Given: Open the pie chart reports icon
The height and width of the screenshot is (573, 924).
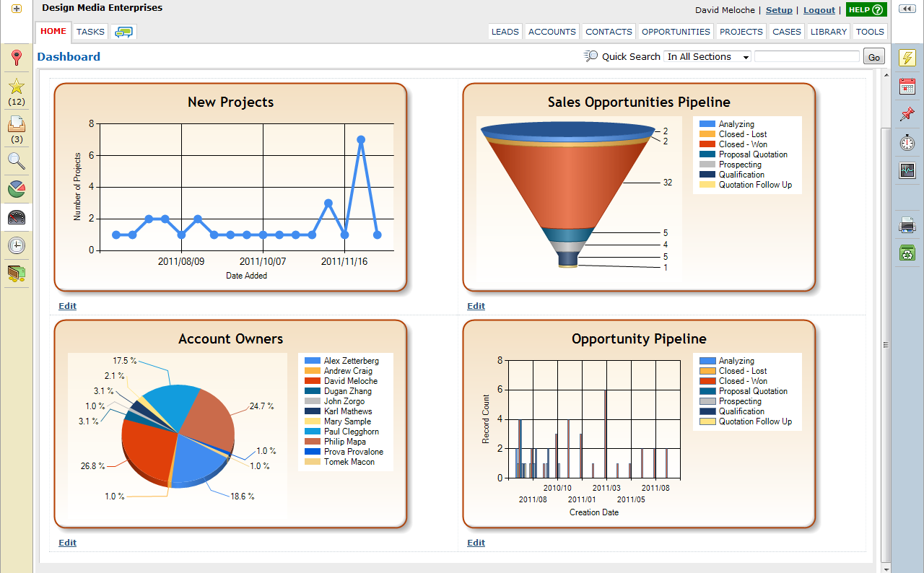Looking at the screenshot, I should (x=17, y=189).
